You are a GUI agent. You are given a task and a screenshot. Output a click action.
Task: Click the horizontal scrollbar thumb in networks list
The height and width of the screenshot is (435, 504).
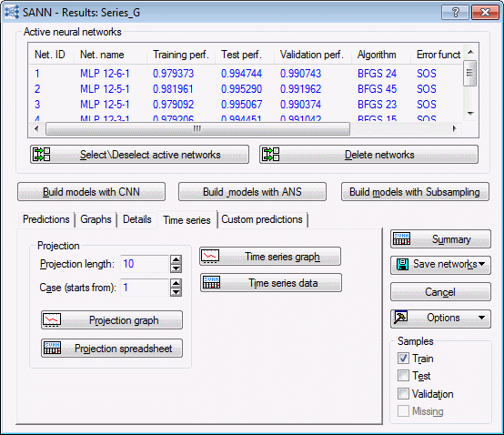point(197,128)
